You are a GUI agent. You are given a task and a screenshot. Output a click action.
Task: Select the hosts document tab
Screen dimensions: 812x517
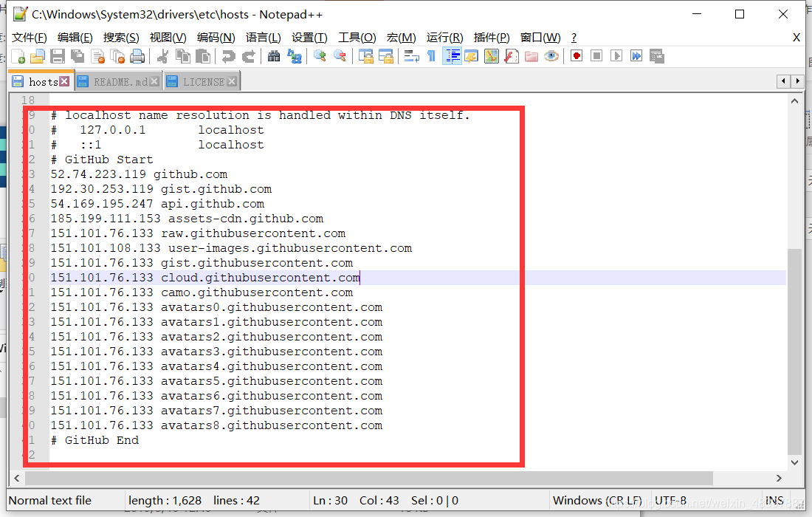(x=41, y=81)
